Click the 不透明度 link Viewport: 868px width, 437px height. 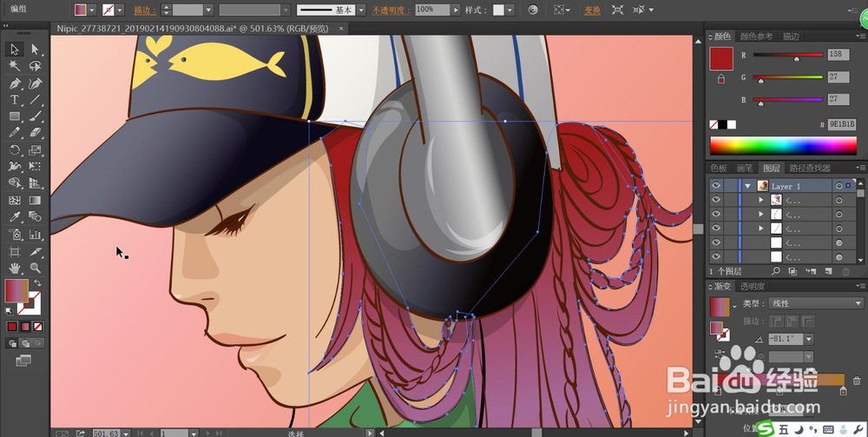pyautogui.click(x=391, y=10)
